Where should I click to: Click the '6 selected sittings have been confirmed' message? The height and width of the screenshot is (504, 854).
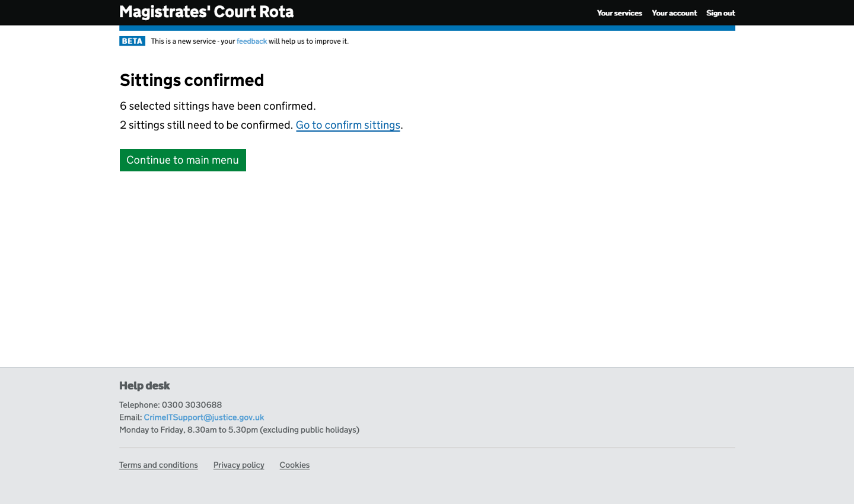tap(218, 106)
